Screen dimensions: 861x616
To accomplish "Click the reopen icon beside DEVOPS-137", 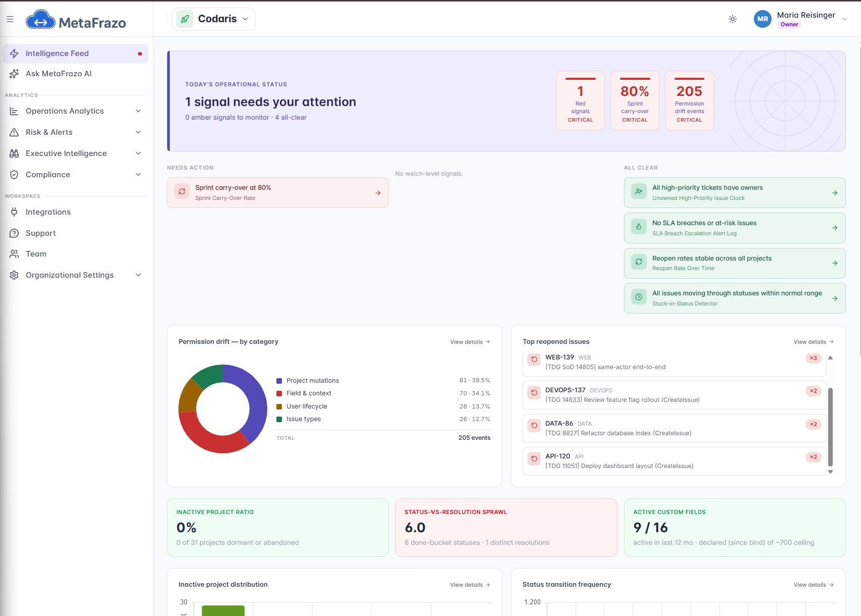I will point(534,392).
